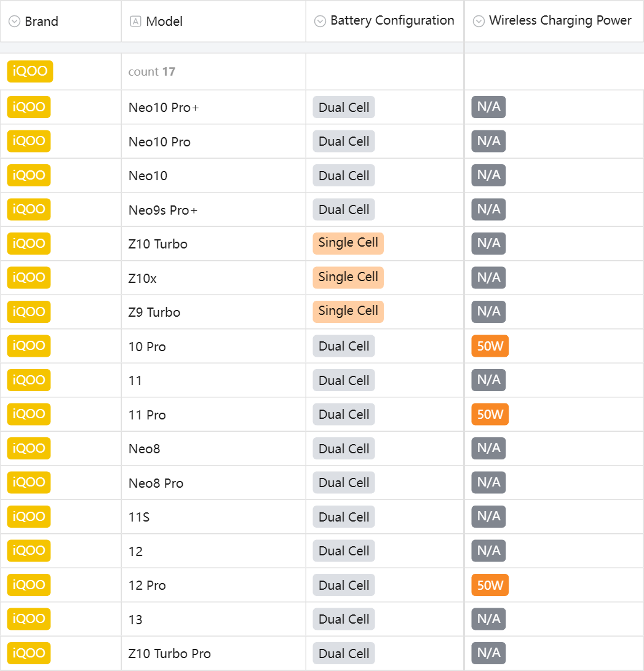The image size is (644, 671).
Task: Click the N/A tag in the Neo10 row
Action: [488, 175]
